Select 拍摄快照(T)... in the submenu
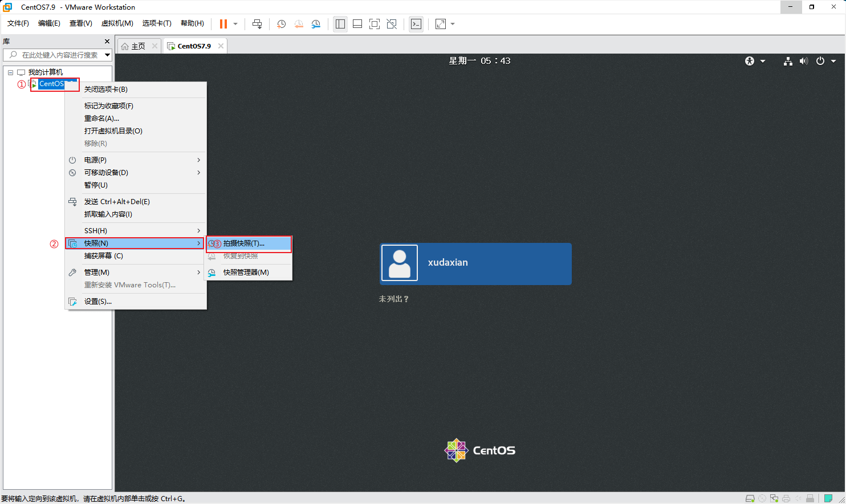The height and width of the screenshot is (504, 846). click(249, 243)
